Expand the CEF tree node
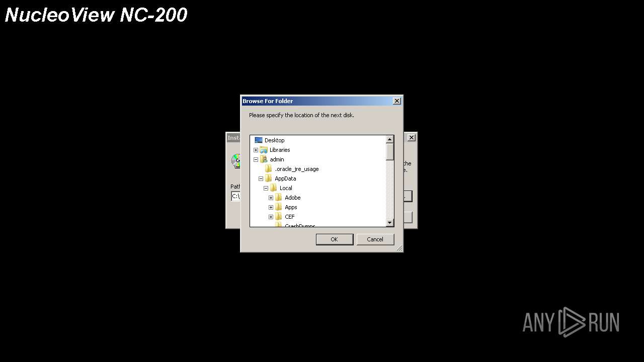Viewport: 644px width, 362px height. (271, 217)
